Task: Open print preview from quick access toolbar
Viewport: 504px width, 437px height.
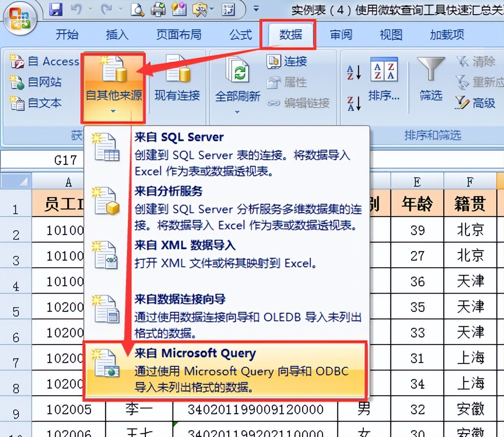Action: tap(137, 9)
